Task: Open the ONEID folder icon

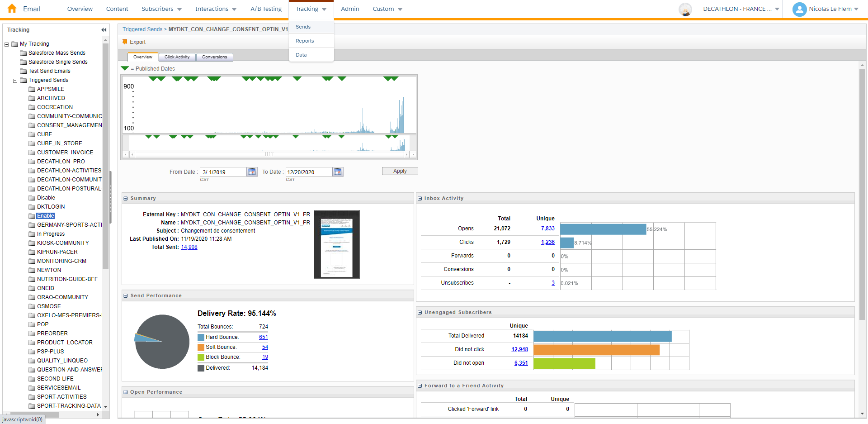Action: [x=32, y=288]
